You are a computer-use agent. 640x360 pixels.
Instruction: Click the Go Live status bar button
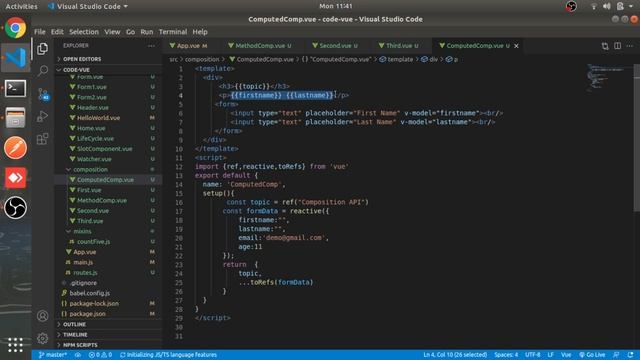pos(592,355)
